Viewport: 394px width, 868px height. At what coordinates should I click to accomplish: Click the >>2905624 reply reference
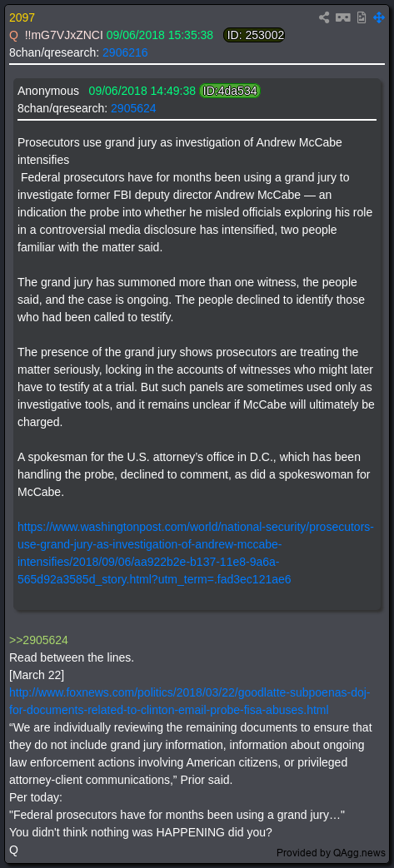click(39, 641)
